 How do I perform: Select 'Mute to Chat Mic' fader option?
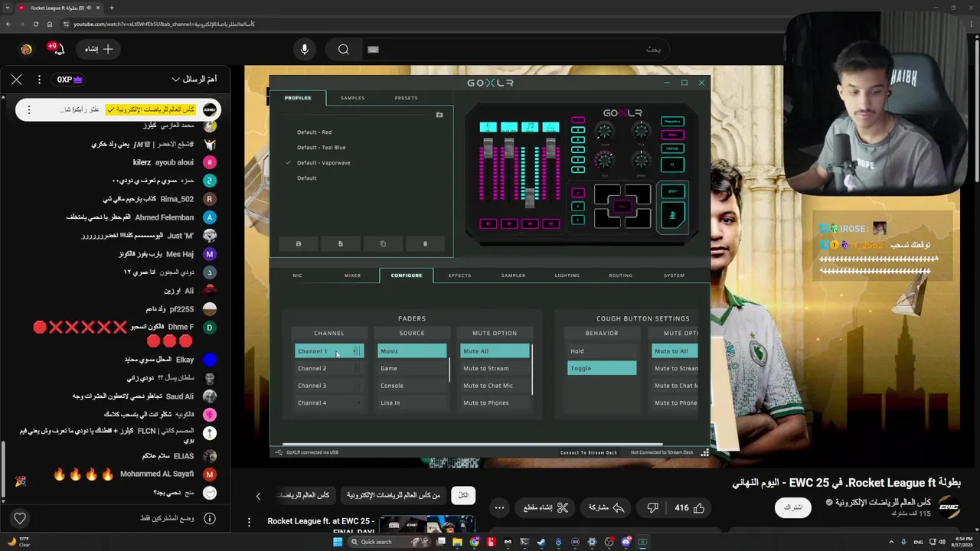tap(495, 386)
